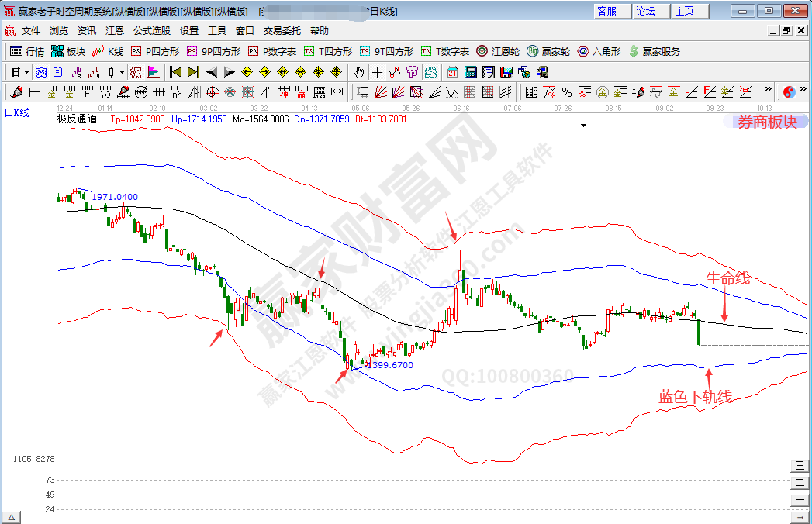Select the 六角形 hexagon tool

click(x=599, y=51)
